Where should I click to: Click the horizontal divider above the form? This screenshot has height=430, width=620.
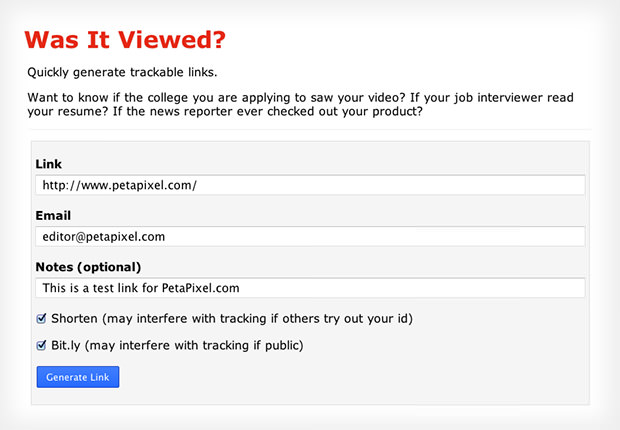click(309, 129)
